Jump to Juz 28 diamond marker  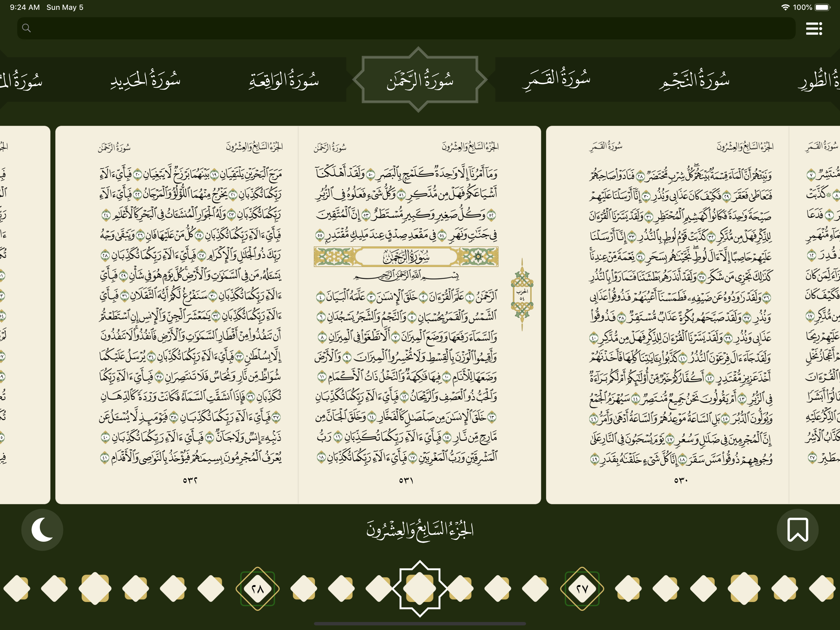pyautogui.click(x=257, y=588)
